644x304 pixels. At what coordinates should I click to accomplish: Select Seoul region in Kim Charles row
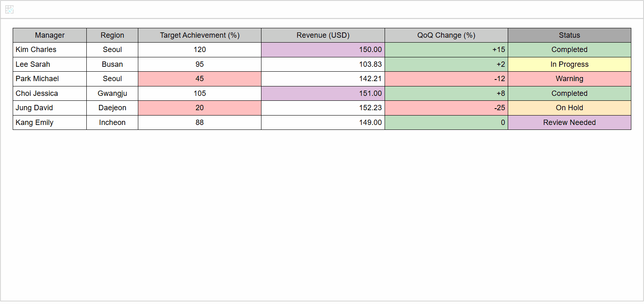tap(112, 50)
